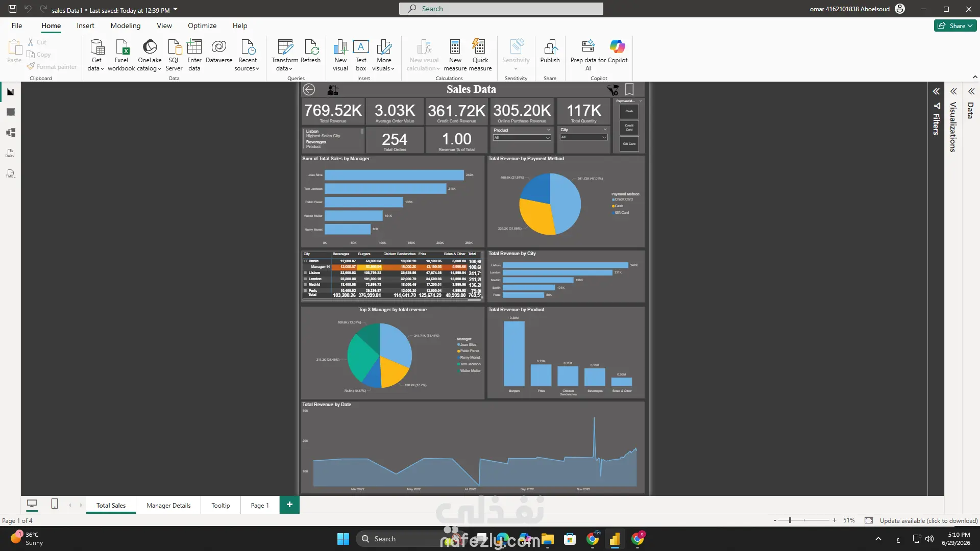Switch to Model view in left sidebar
Viewport: 980px width, 551px height.
coord(10,133)
